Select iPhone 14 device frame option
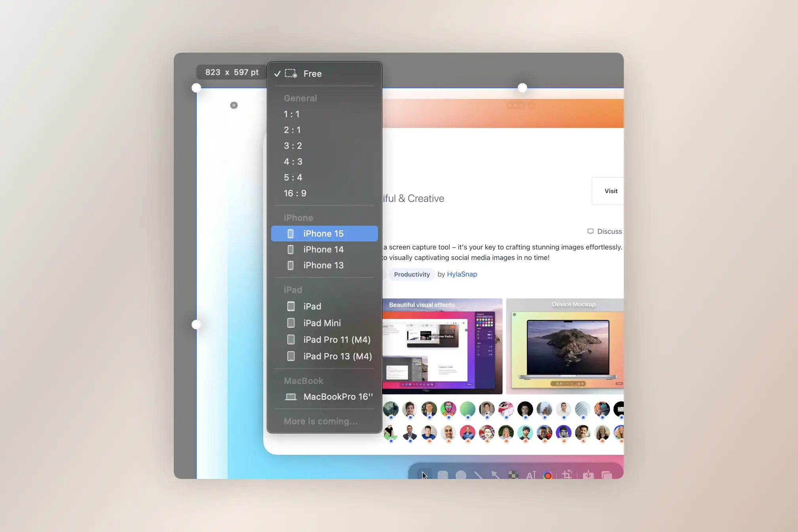Screen dimensions: 798x532 coord(324,249)
